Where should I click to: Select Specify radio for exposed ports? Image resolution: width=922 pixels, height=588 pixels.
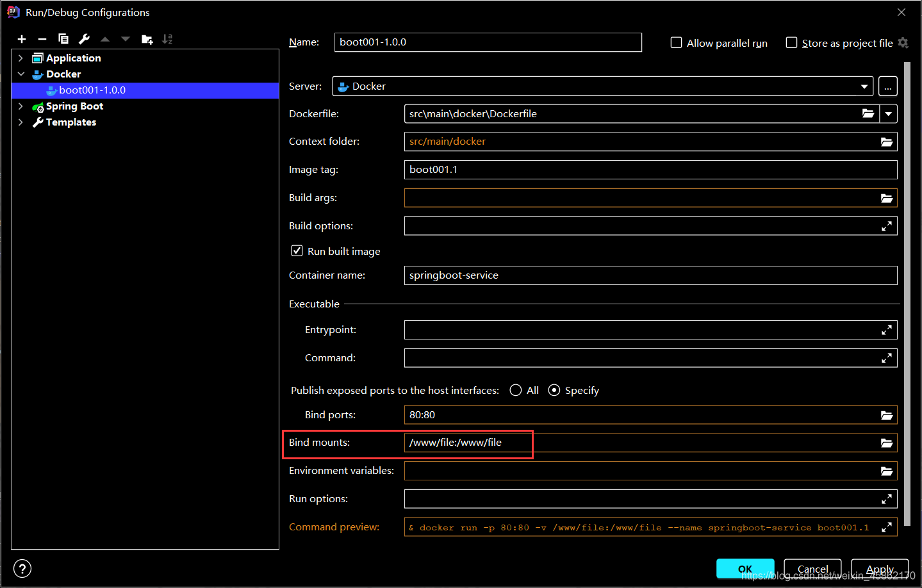pos(554,390)
